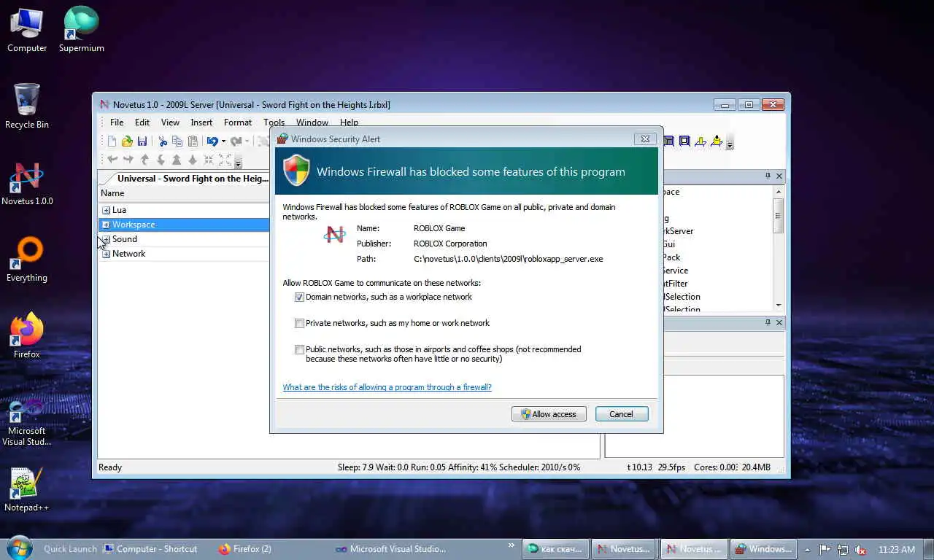934x560 pixels.
Task: Expand the Lua tree node
Action: [106, 210]
